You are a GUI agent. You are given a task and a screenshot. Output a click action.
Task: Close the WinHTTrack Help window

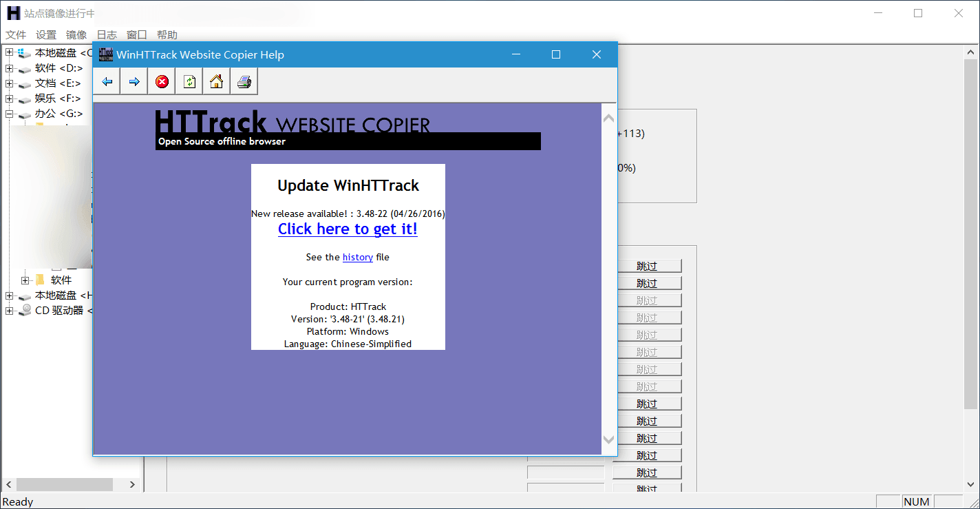click(x=597, y=54)
